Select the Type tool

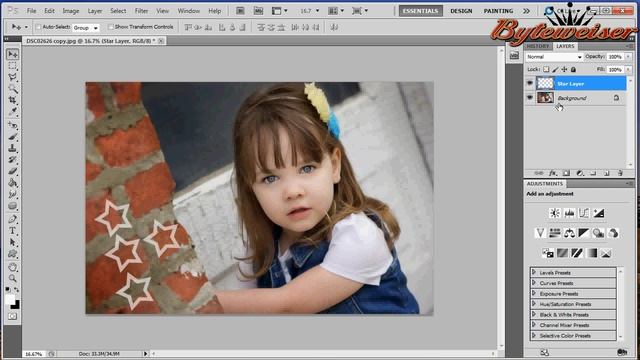click(13, 231)
